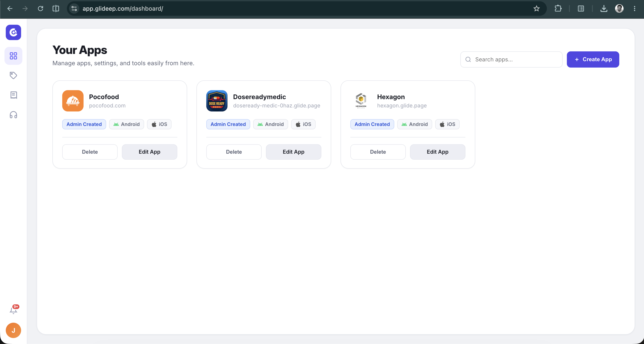Toggle the browser side panel icon
This screenshot has width=644, height=344.
tap(56, 9)
